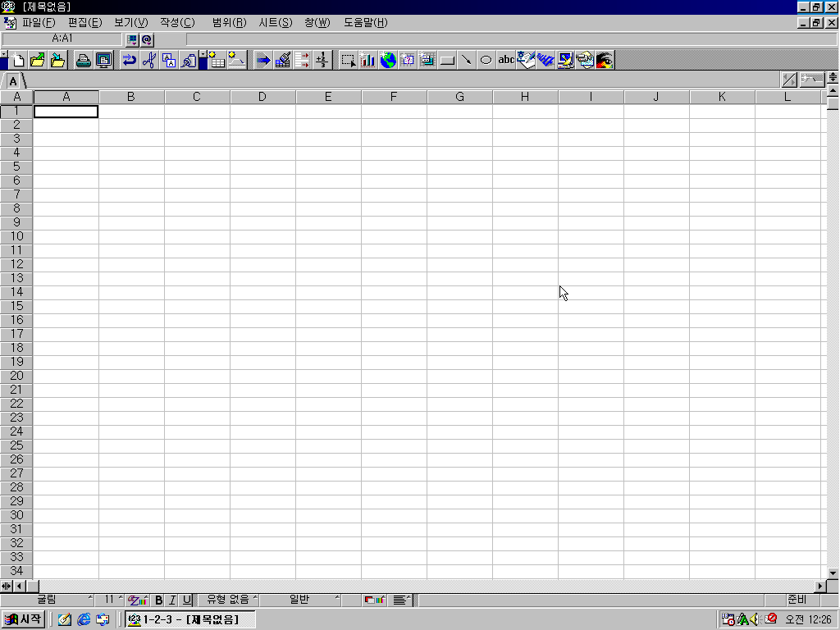The image size is (840, 630).
Task: Apply style with the paintbrush grid icon
Action: click(x=282, y=60)
